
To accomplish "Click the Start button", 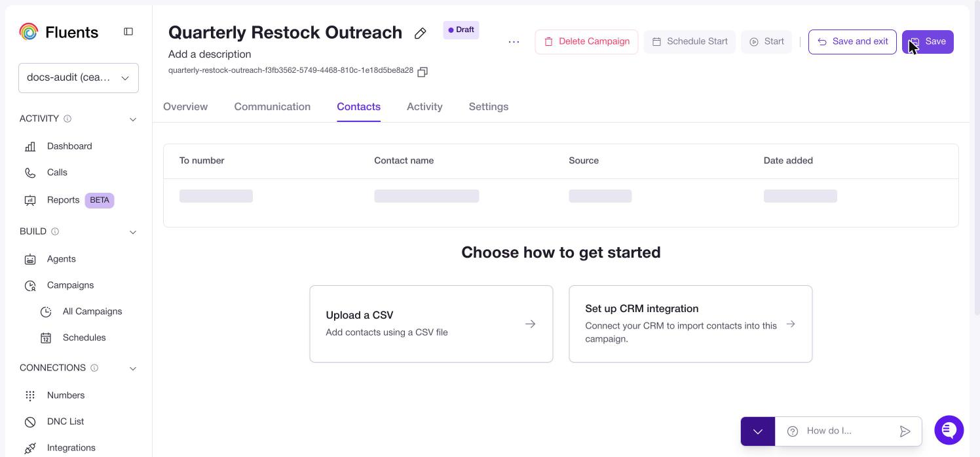I will pos(766,42).
